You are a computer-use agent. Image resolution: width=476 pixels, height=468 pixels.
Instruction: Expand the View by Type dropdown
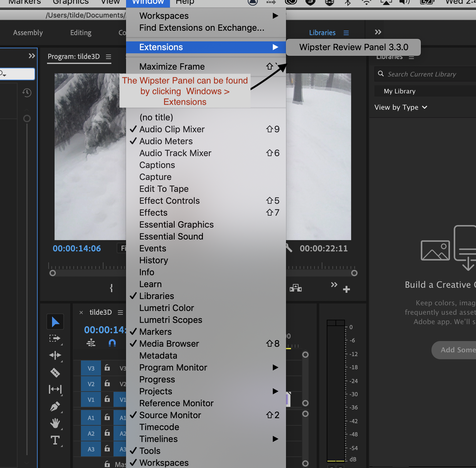(401, 107)
